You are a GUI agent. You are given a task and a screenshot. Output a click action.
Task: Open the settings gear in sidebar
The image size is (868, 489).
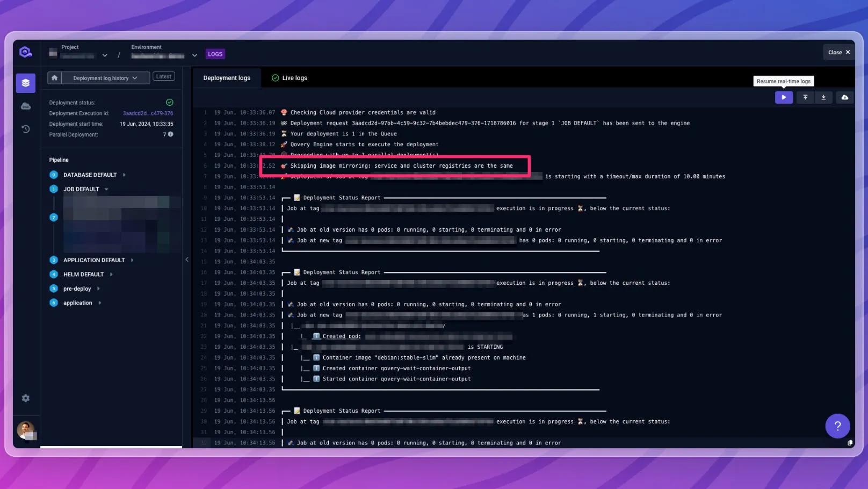(x=26, y=398)
